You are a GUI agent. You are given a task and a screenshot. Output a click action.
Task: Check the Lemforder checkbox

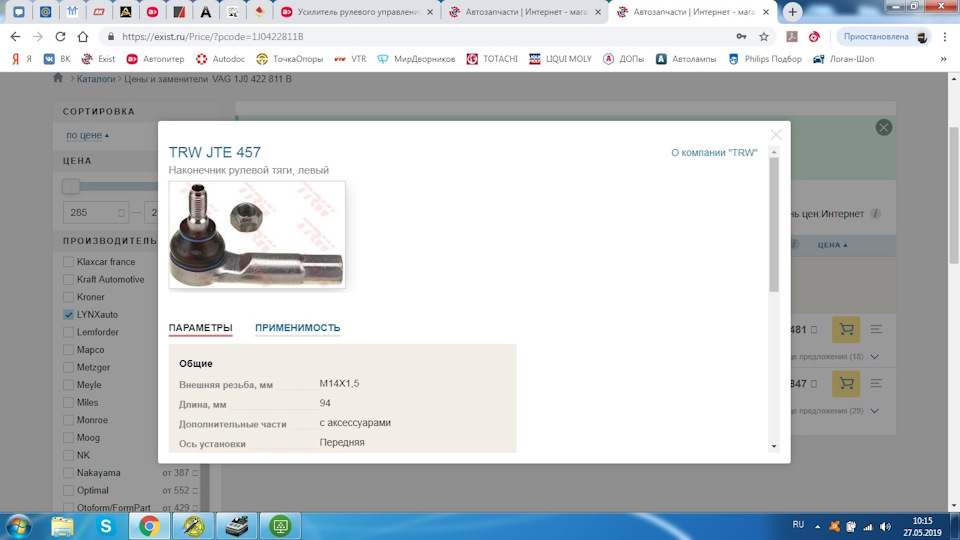68,332
